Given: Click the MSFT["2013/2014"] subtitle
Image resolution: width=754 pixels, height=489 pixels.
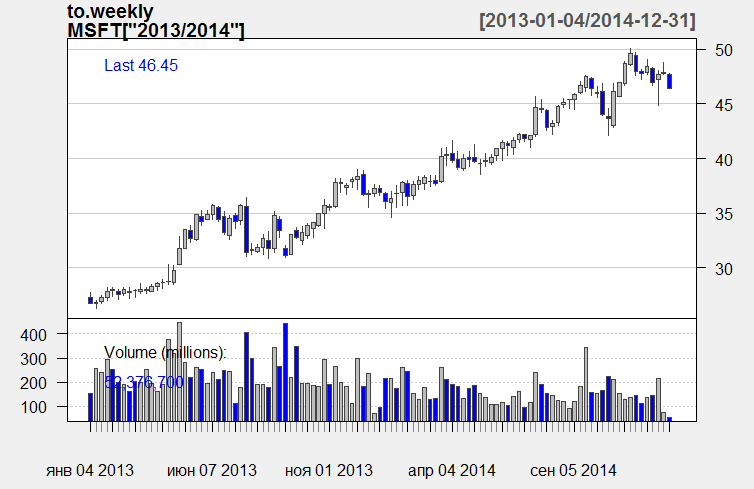Looking at the screenshot, I should tap(156, 30).
